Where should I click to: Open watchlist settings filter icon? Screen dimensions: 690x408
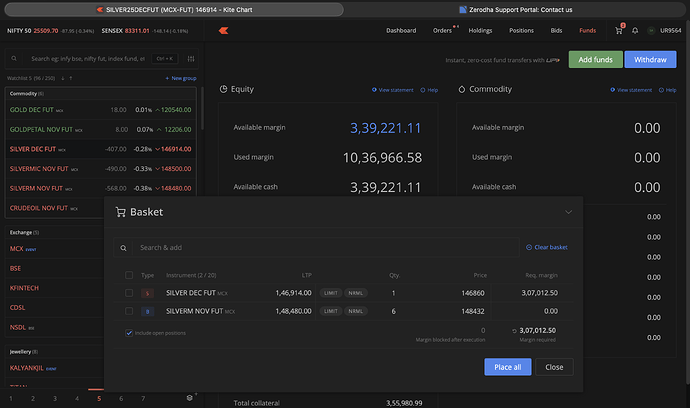(193, 59)
